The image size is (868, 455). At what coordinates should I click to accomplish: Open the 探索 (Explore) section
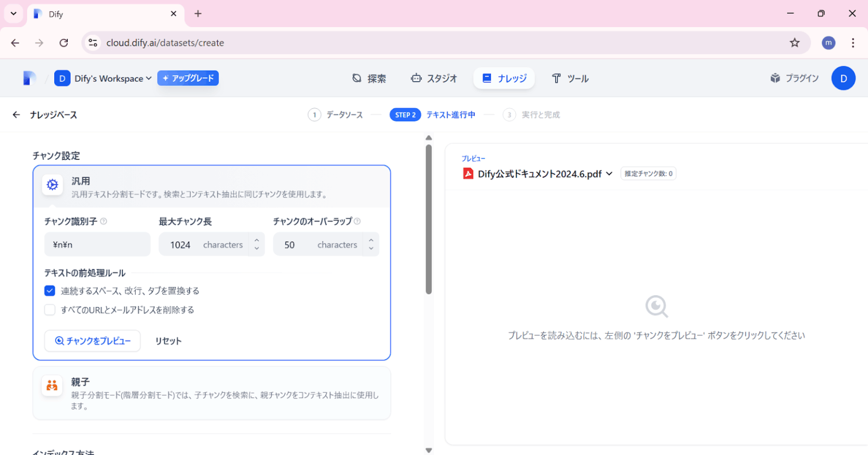click(x=369, y=78)
